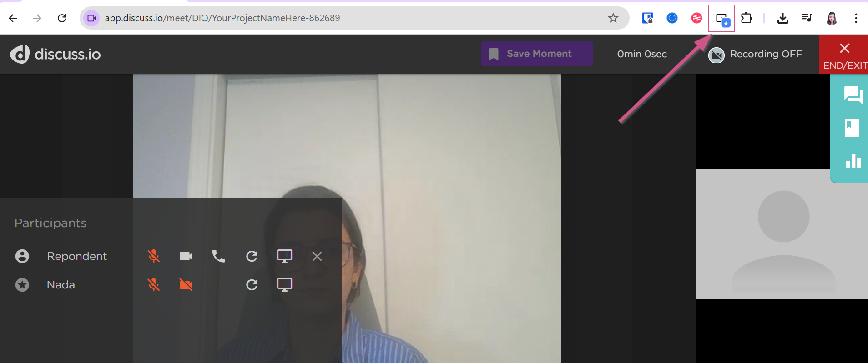Show browser downloads
Viewport: 868px width, 363px height.
[x=783, y=18]
